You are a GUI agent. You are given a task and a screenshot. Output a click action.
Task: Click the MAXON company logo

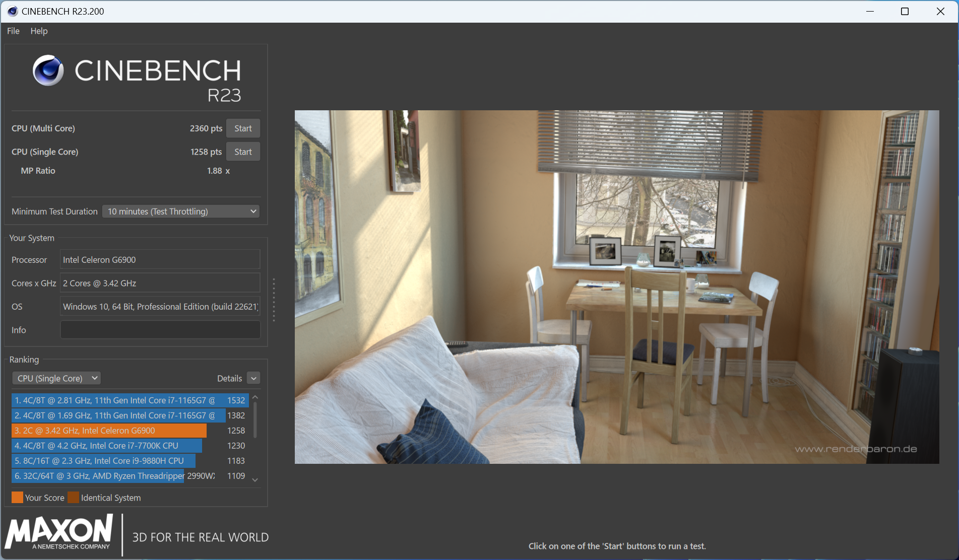(59, 533)
